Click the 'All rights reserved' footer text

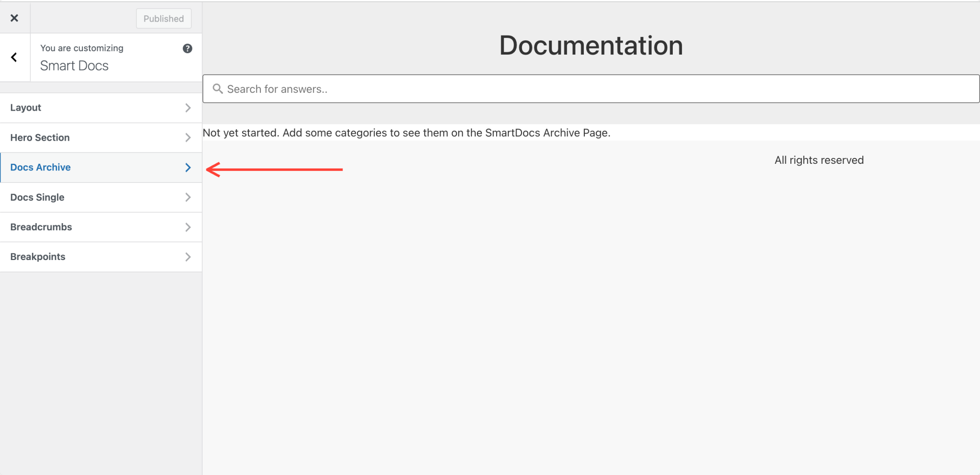(819, 160)
